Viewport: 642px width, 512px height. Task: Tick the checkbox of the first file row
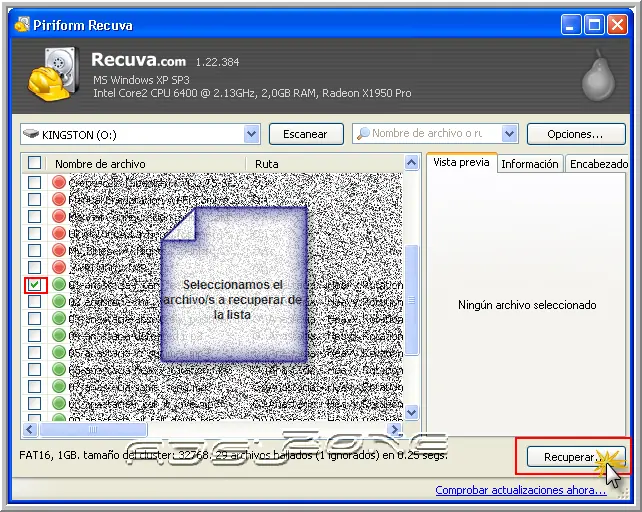coord(34,182)
